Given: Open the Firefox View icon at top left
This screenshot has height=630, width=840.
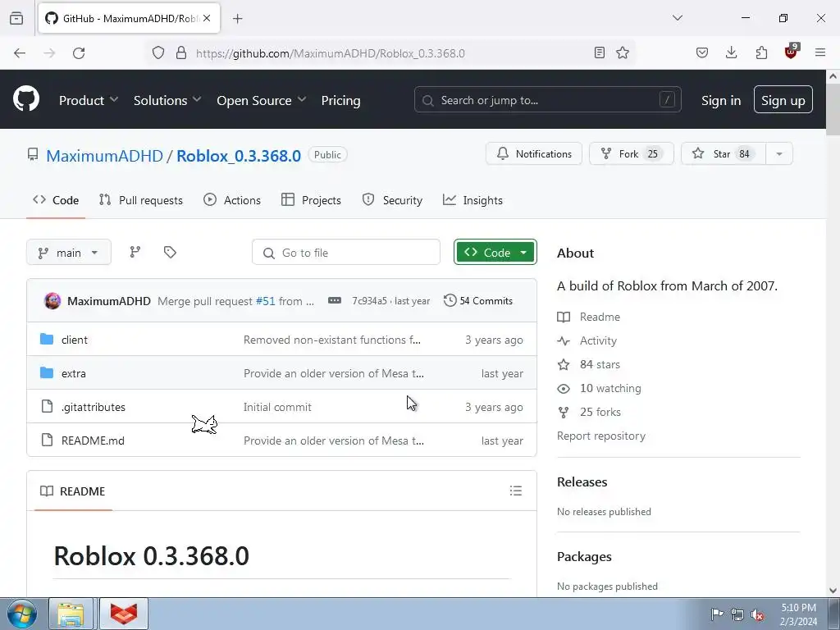Looking at the screenshot, I should click(x=16, y=18).
